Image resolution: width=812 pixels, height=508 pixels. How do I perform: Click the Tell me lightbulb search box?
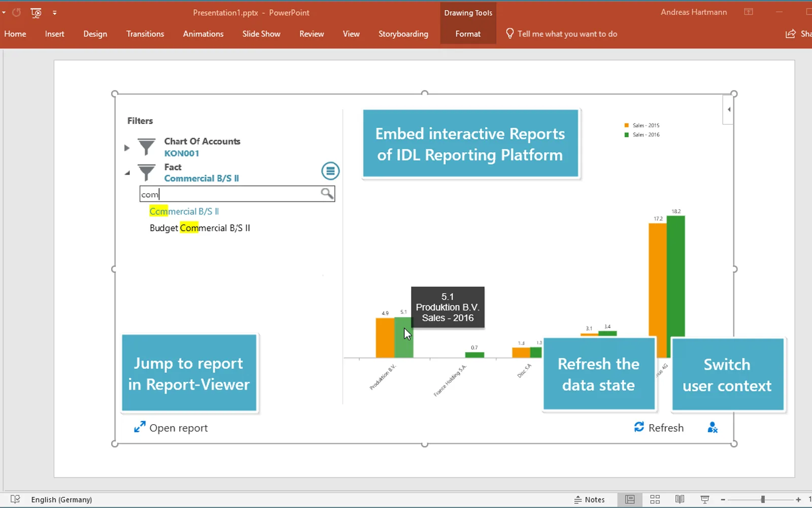click(x=561, y=34)
